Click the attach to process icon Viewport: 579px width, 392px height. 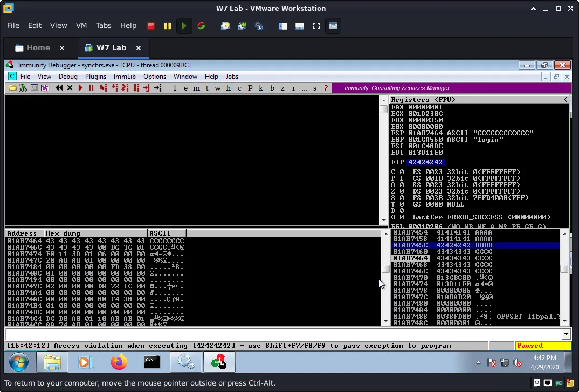pos(23,88)
